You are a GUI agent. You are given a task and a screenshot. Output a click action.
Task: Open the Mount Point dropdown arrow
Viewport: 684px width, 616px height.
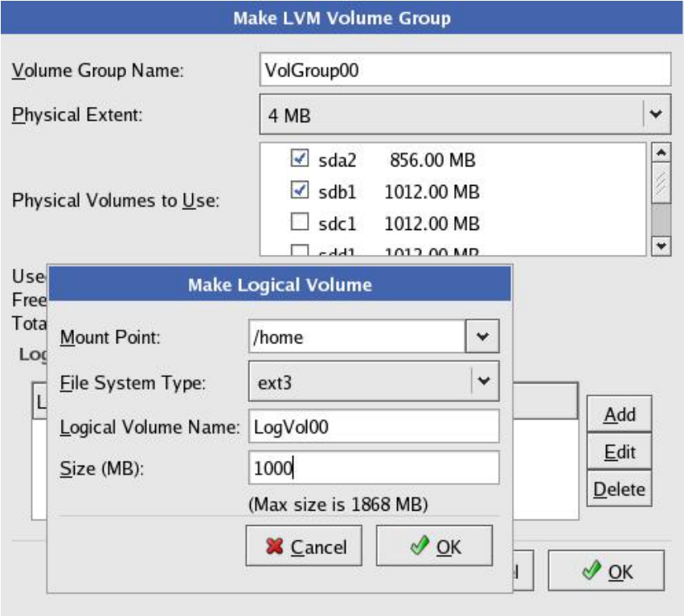[x=482, y=337]
